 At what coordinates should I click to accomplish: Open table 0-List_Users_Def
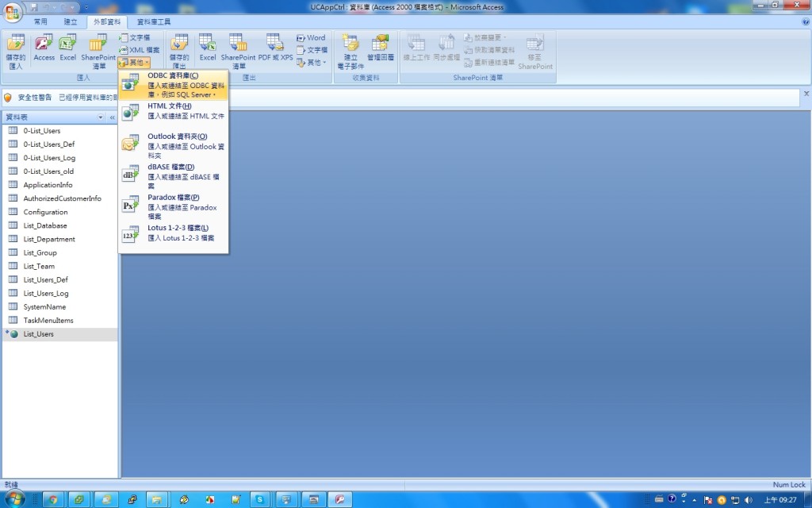point(60,144)
